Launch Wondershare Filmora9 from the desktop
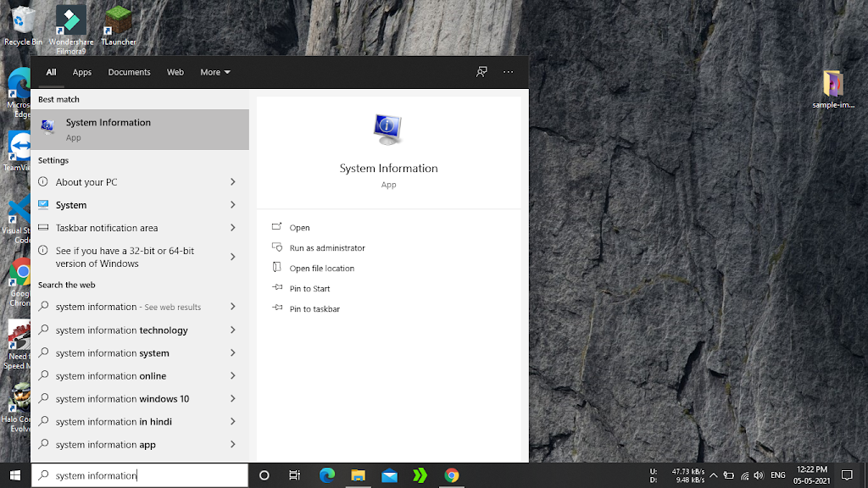This screenshot has height=488, width=868. [x=71, y=25]
